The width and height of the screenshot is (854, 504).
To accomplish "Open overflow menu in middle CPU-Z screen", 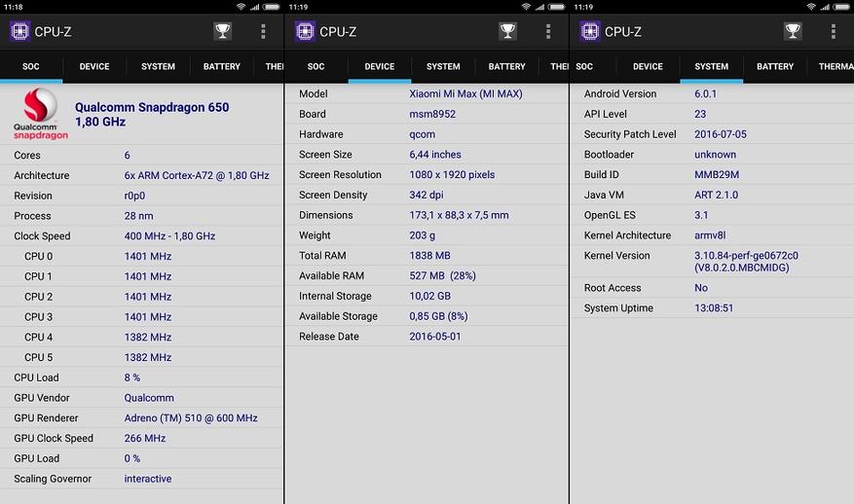I will (x=548, y=31).
